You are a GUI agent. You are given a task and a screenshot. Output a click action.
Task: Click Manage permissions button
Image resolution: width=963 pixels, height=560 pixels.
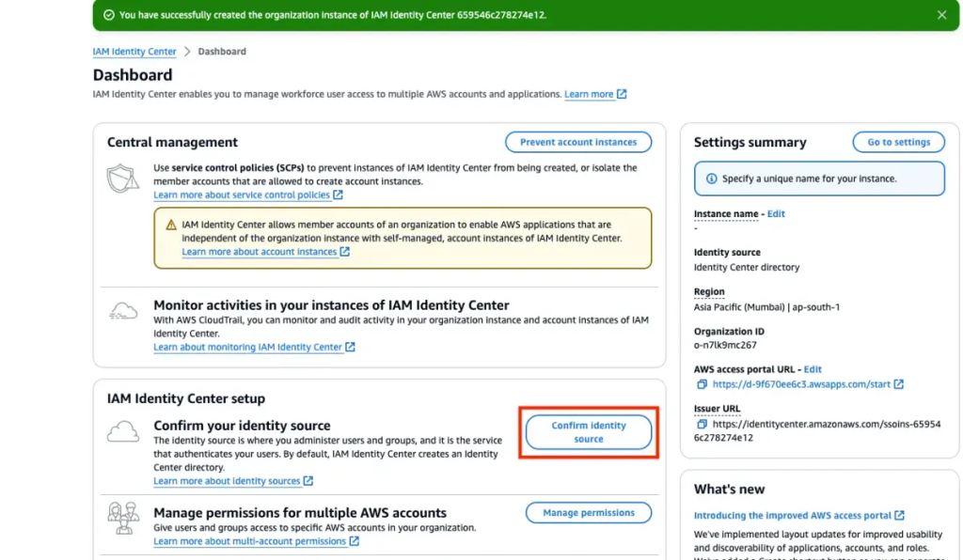click(x=589, y=513)
